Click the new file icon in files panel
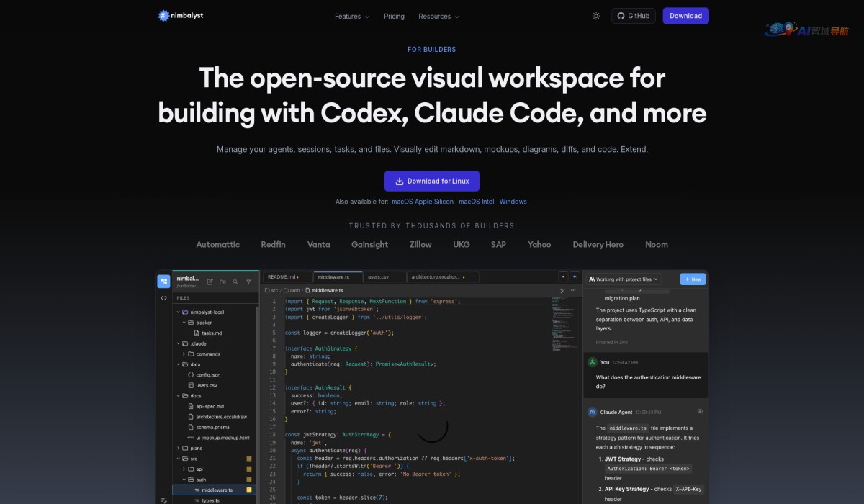This screenshot has height=504, width=864. (x=210, y=282)
